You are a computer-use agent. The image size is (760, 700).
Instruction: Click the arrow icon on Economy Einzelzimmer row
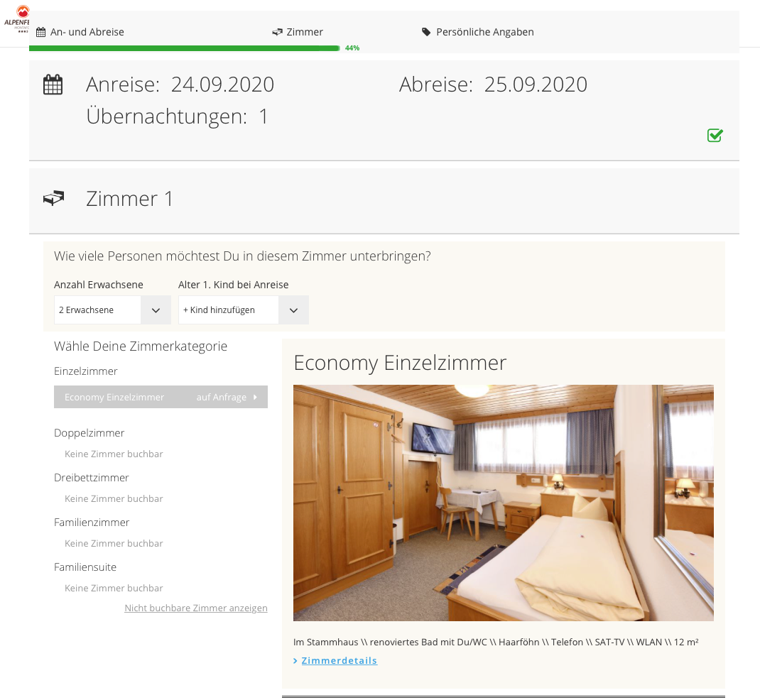255,398
